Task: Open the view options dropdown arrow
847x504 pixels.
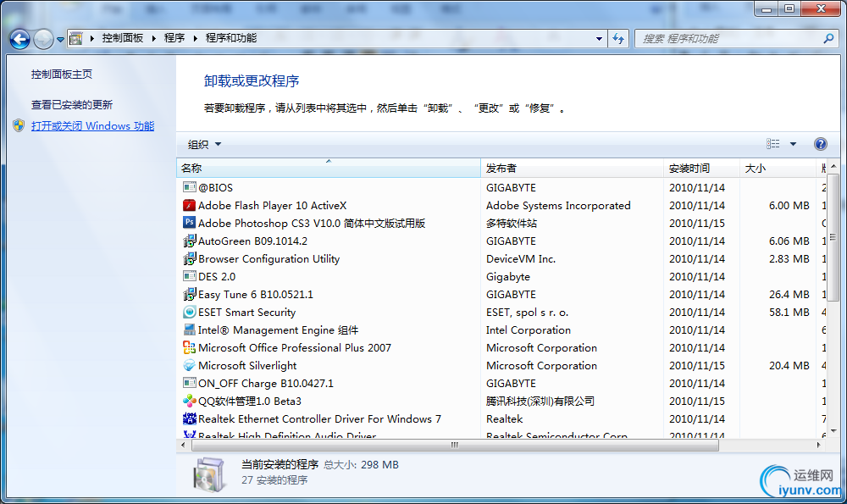Action: (x=793, y=144)
